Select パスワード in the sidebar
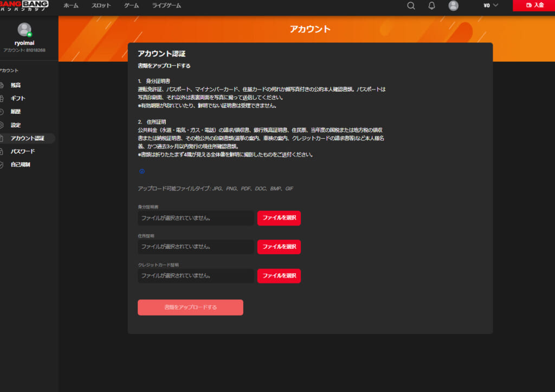This screenshot has height=392, width=555. coord(23,152)
